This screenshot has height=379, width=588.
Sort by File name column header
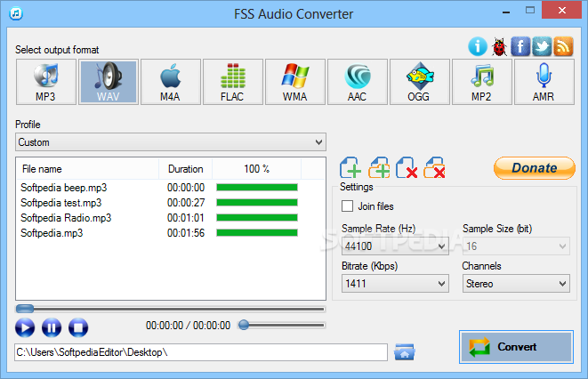click(87, 169)
